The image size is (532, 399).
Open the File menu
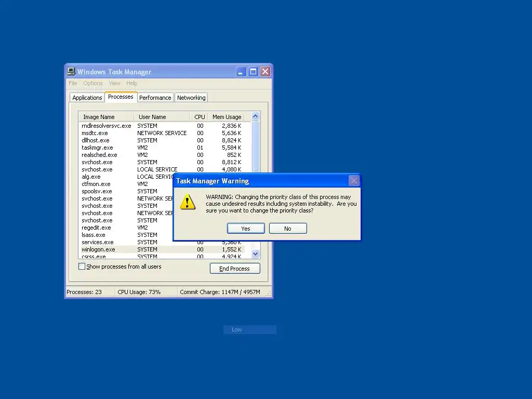(73, 83)
